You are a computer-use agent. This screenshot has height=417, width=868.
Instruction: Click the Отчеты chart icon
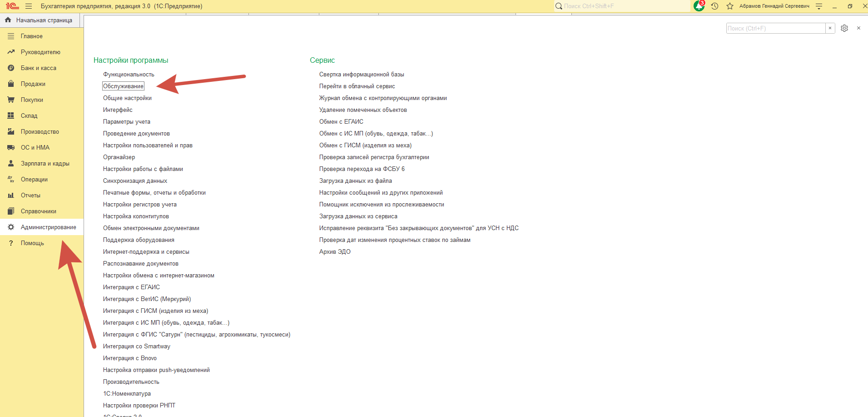[11, 195]
